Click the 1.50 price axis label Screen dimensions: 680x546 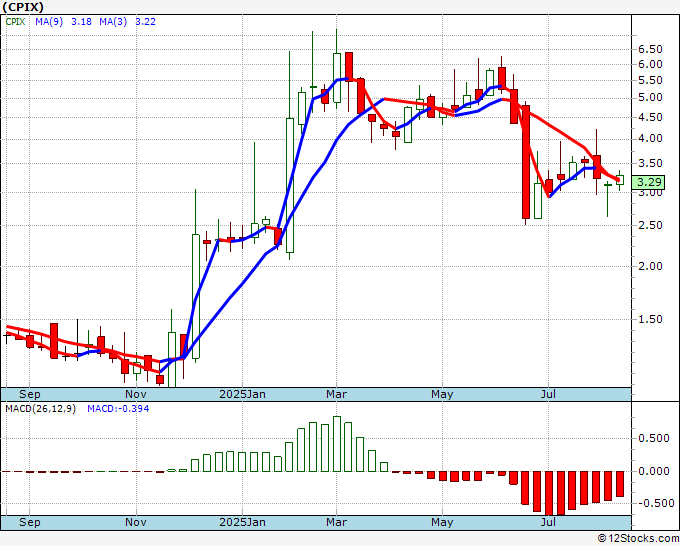click(650, 319)
